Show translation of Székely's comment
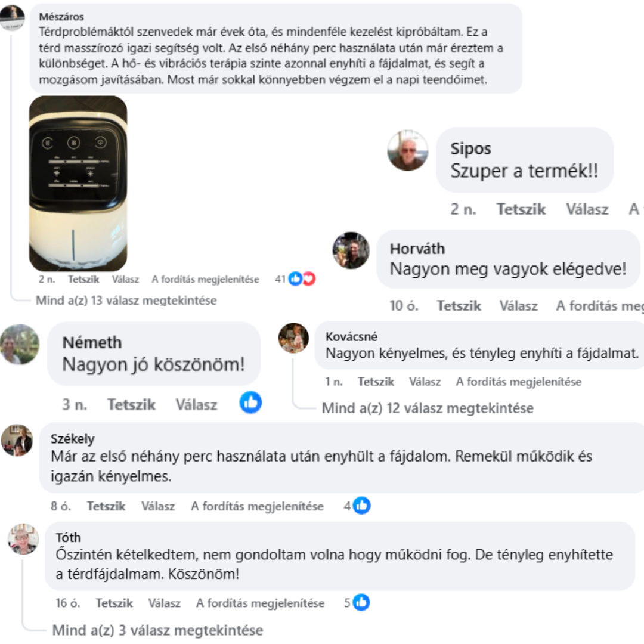 (x=257, y=506)
